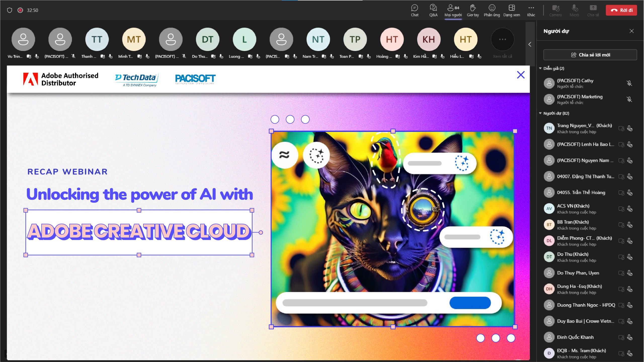This screenshot has width=644, height=362.
Task: Click mic icon for Trang Nguyen_V
Action: pos(630,128)
